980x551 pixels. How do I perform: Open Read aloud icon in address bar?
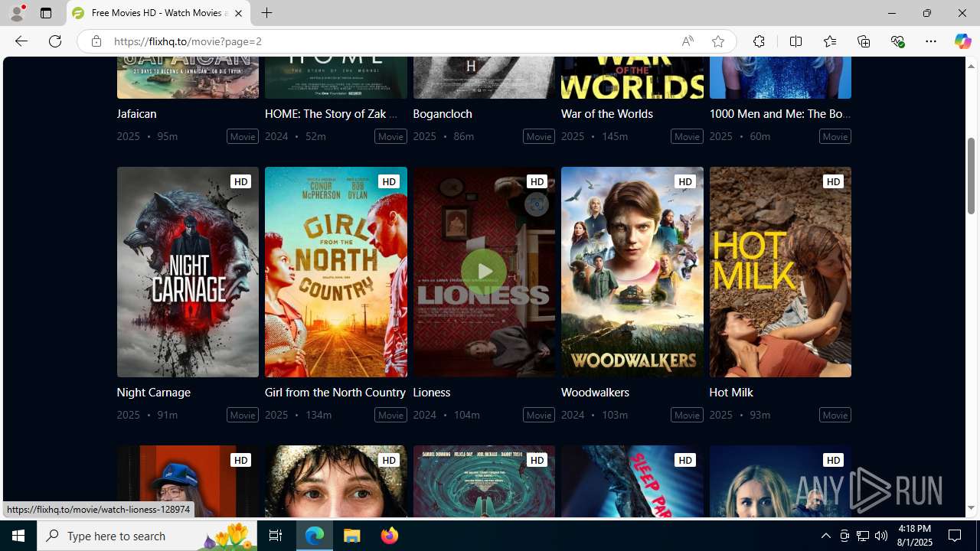coord(688,41)
